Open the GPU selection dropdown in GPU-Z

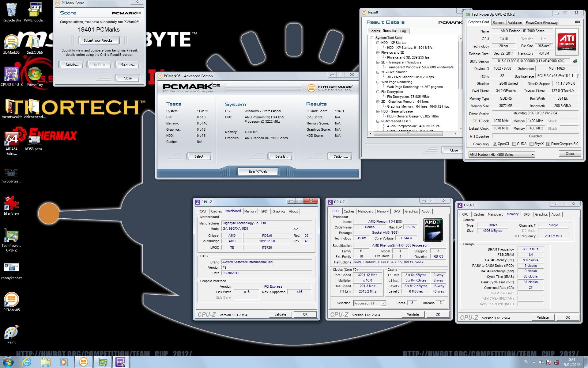pyautogui.click(x=502, y=154)
